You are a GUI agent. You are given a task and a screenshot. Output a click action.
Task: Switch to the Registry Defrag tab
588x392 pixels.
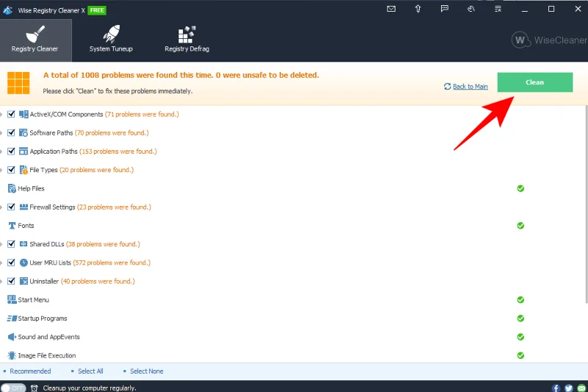coord(187,40)
